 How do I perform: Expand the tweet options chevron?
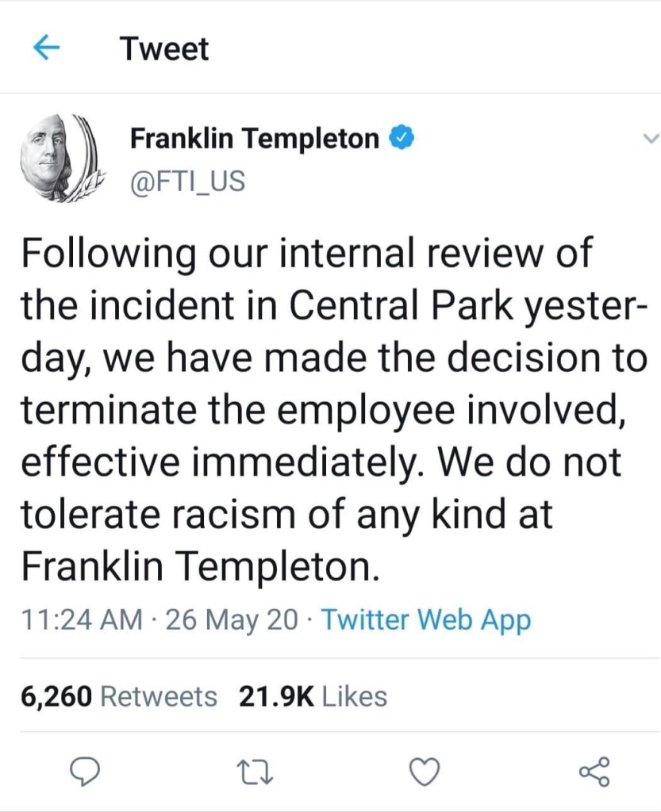649,140
